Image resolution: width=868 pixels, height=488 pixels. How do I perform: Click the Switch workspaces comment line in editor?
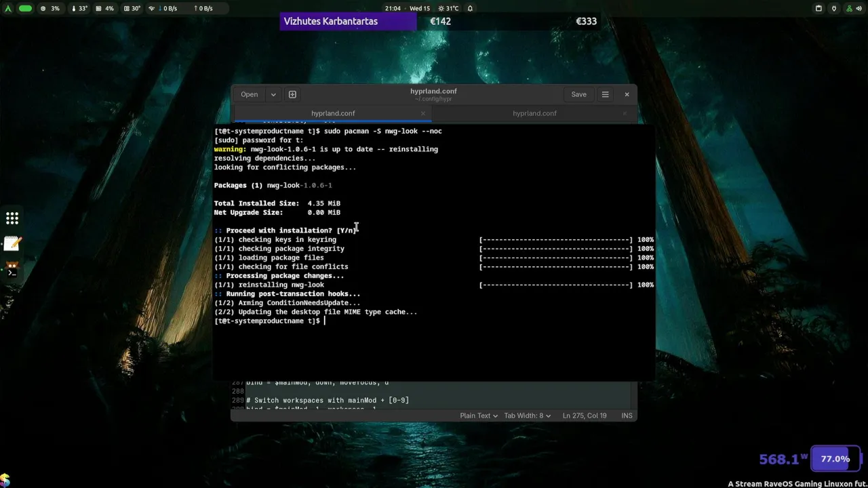coord(328,401)
